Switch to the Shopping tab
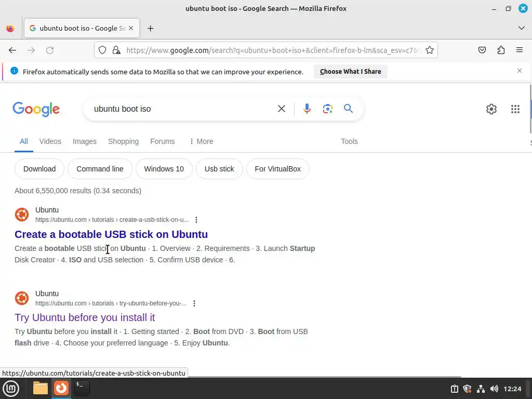This screenshot has height=399, width=532. (x=123, y=141)
